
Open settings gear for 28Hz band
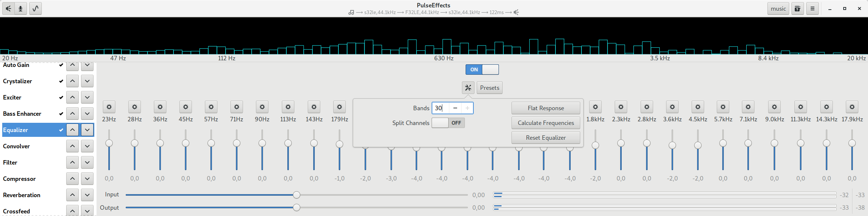point(135,107)
